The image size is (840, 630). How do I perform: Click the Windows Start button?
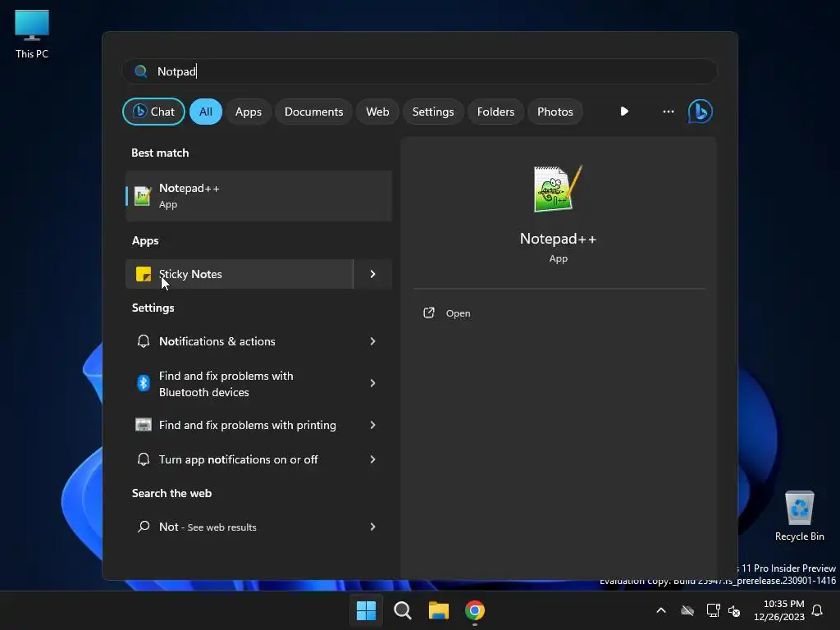click(367, 610)
